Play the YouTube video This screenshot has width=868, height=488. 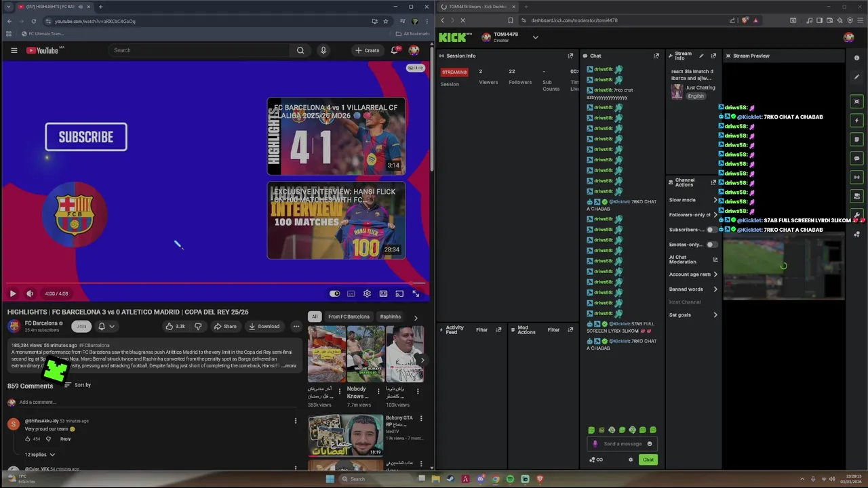click(x=12, y=293)
